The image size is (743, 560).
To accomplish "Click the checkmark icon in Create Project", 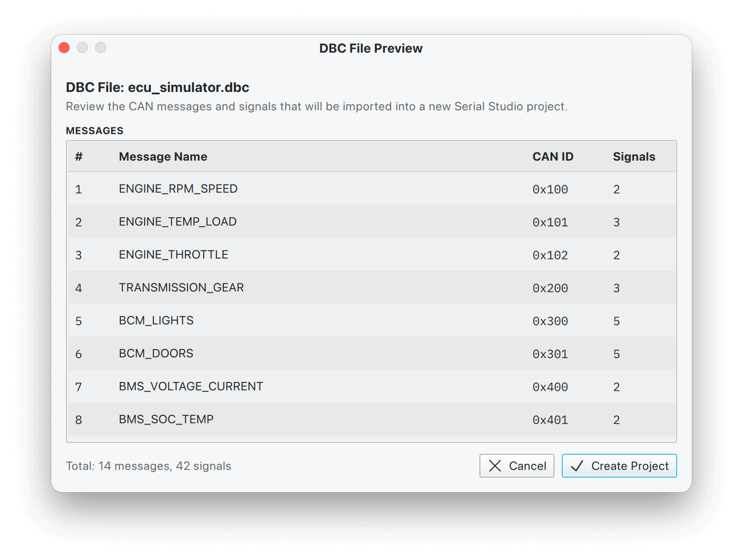I will (577, 466).
